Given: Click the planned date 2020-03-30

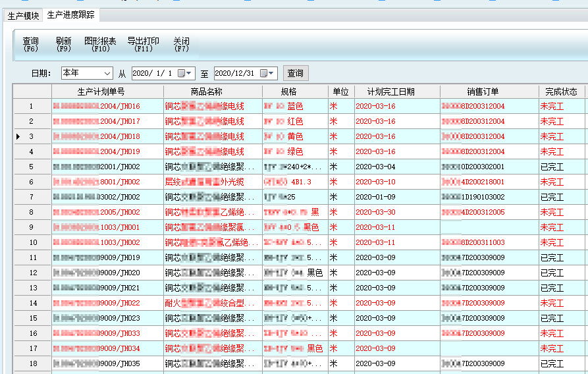Looking at the screenshot, I should click(397, 212).
